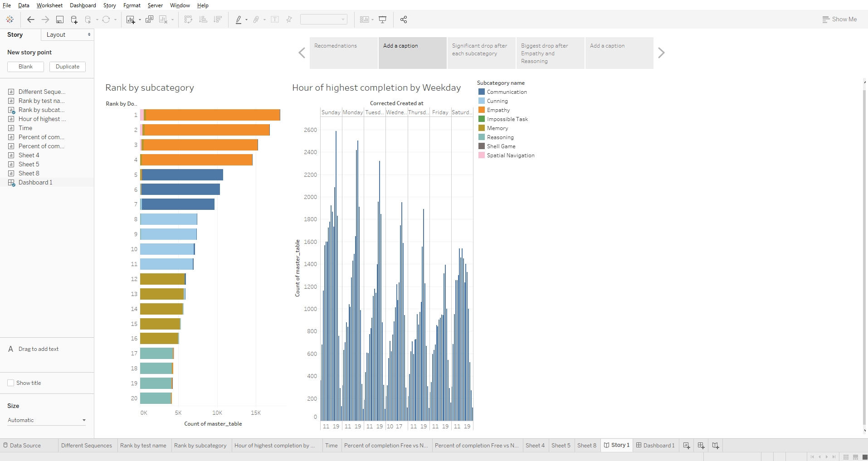The image size is (868, 461).
Task: Click the Share workbook icon
Action: [404, 19]
